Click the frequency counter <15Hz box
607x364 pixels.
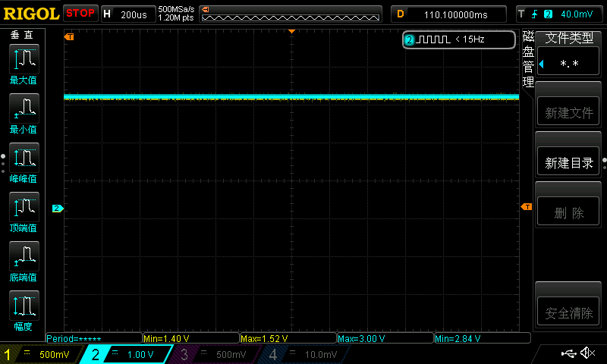[x=459, y=39]
